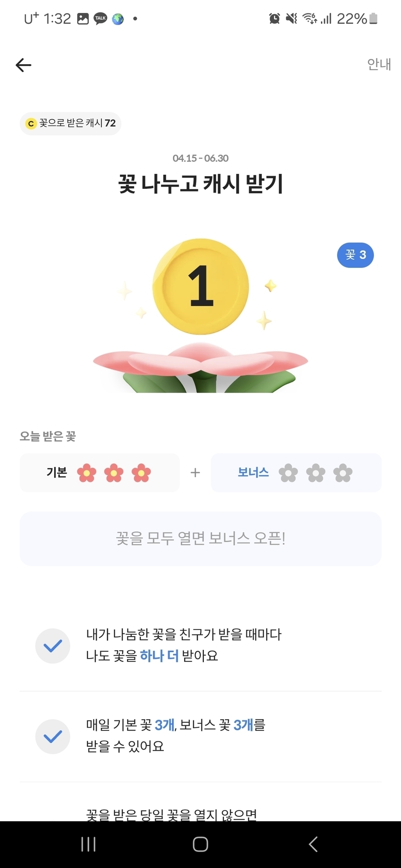Viewport: 401px width, 868px height.
Task: Tap the first gray 보너스 flower
Action: pos(288,473)
